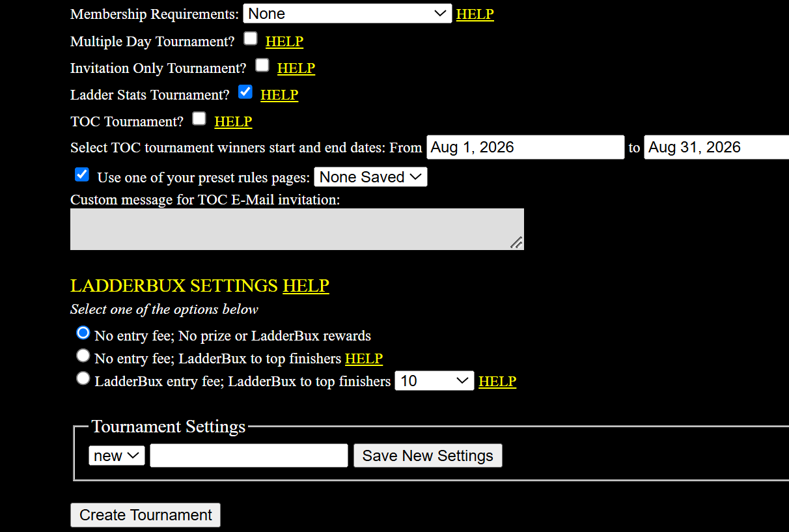This screenshot has width=789, height=532.
Task: Click the 'LADDERBUX SETTINGS' heading text
Action: (x=174, y=286)
